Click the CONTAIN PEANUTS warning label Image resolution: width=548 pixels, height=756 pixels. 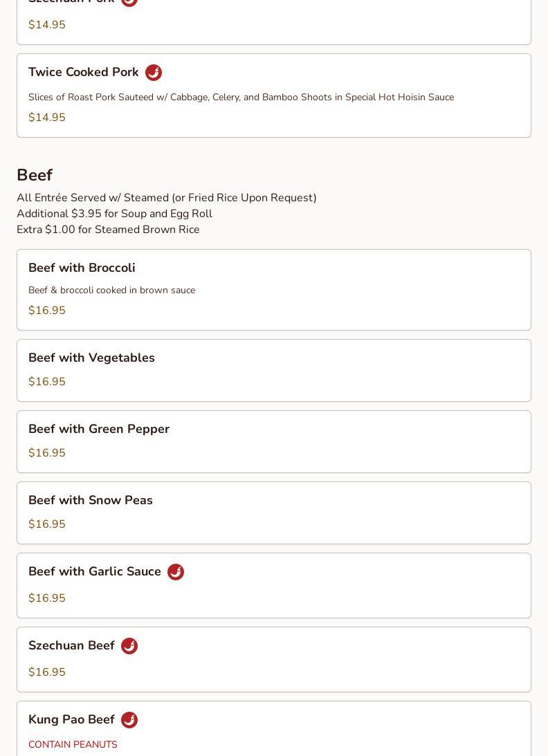[73, 744]
